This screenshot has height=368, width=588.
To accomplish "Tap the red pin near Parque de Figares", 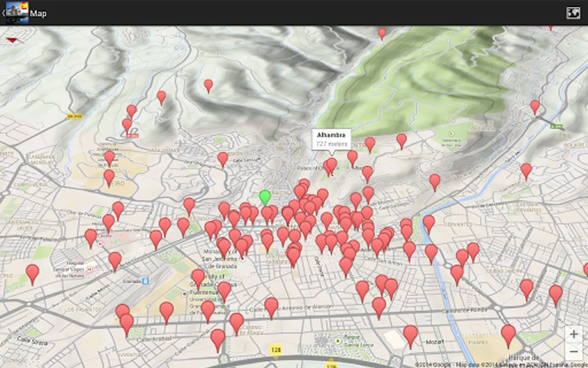I will pos(508,334).
